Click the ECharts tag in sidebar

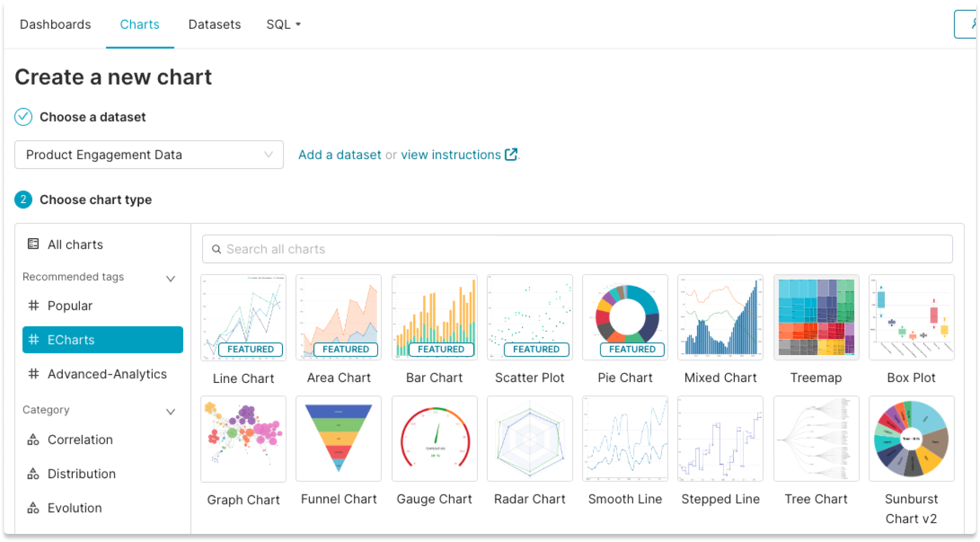(70, 339)
